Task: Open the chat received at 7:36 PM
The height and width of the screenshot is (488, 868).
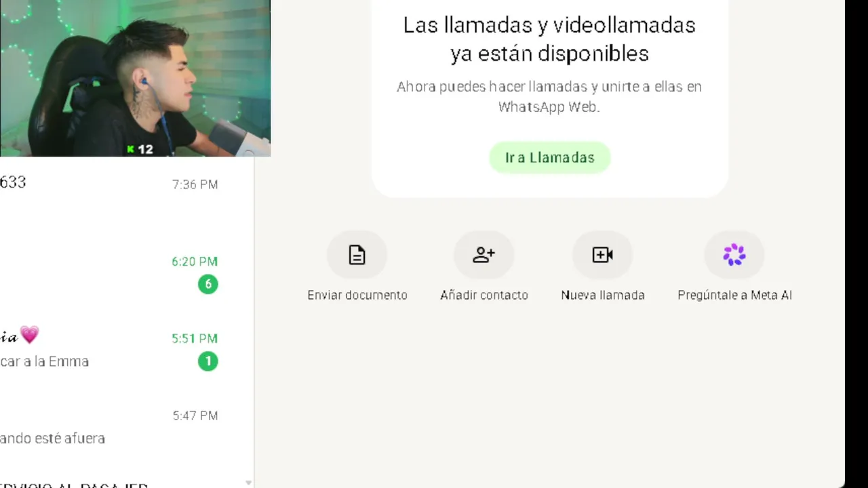Action: tap(127, 195)
